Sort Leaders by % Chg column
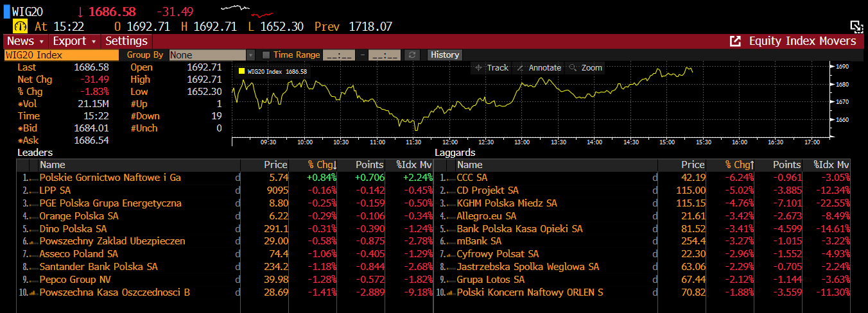 coord(313,165)
